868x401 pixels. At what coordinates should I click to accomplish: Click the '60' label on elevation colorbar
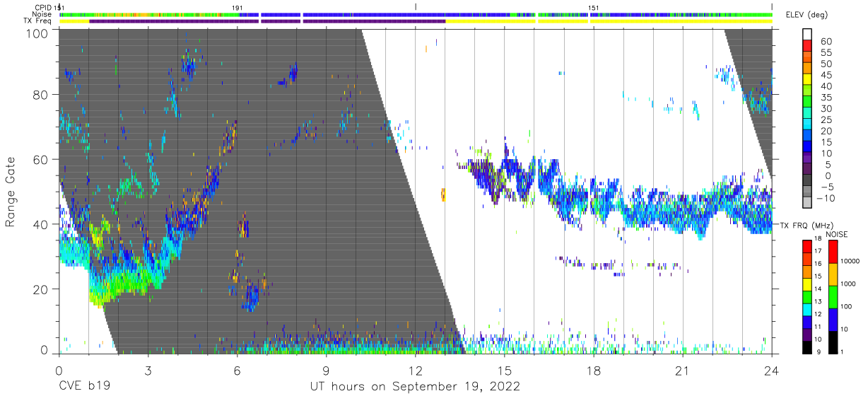coord(826,42)
